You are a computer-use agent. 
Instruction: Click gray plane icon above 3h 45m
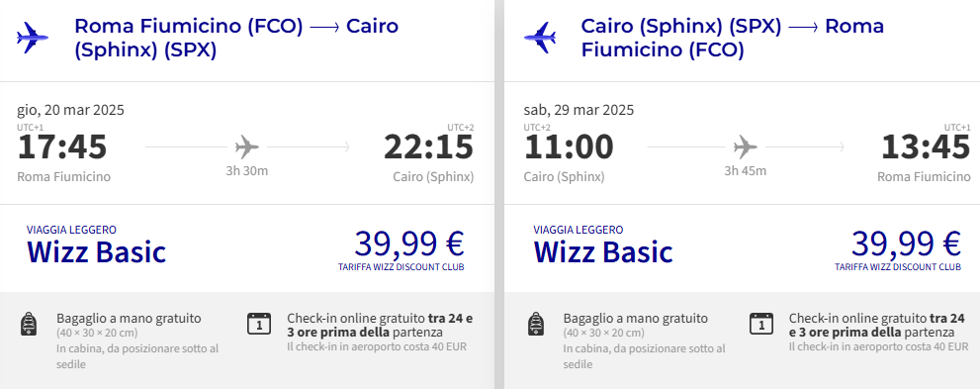tap(745, 147)
